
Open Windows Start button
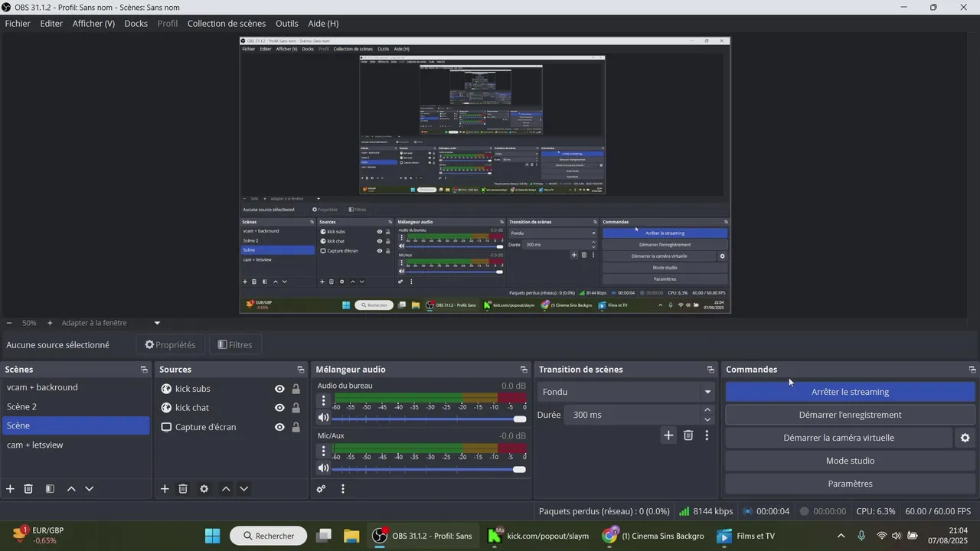(x=213, y=536)
